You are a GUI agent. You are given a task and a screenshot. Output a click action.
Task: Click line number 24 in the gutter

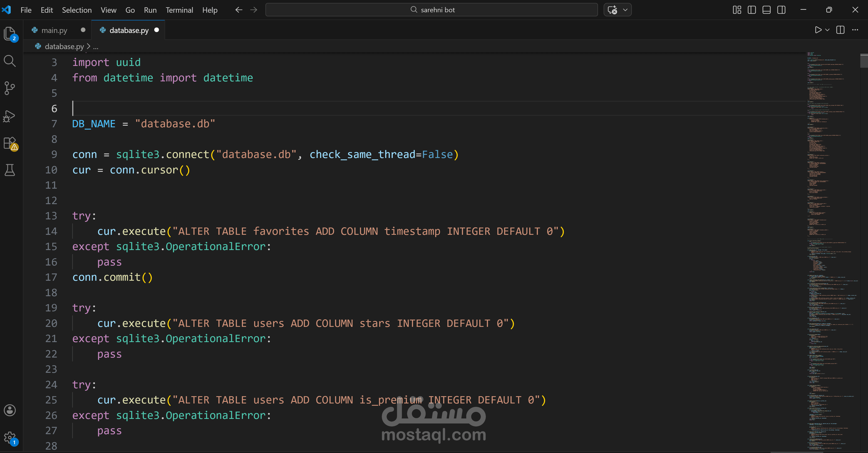point(51,385)
